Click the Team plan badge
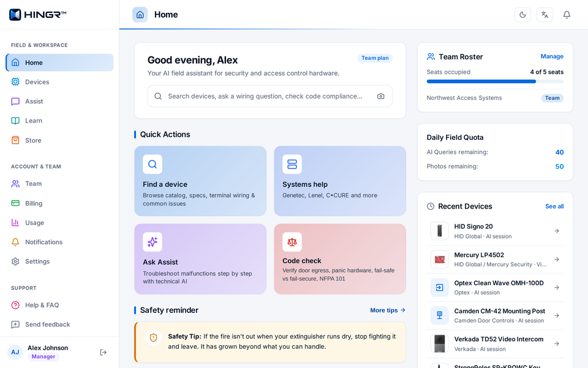 [x=375, y=58]
